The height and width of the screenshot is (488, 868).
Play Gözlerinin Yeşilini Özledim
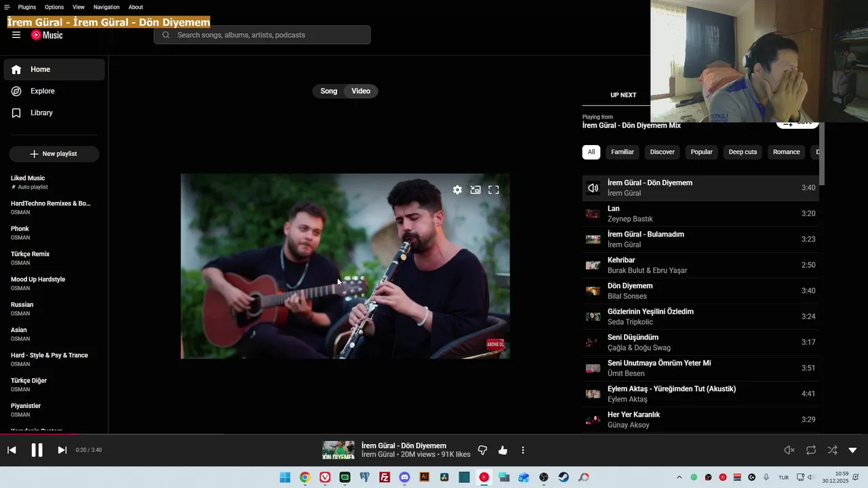pyautogui.click(x=701, y=317)
